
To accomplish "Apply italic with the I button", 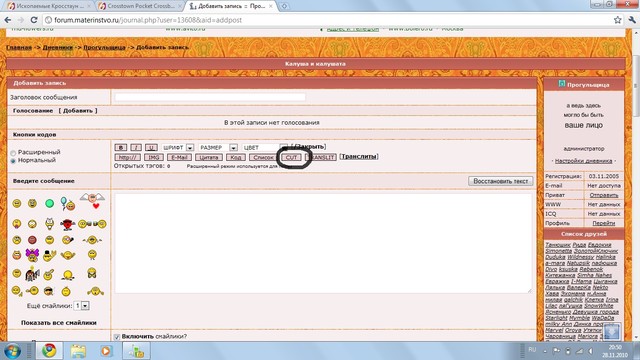I will tap(136, 147).
